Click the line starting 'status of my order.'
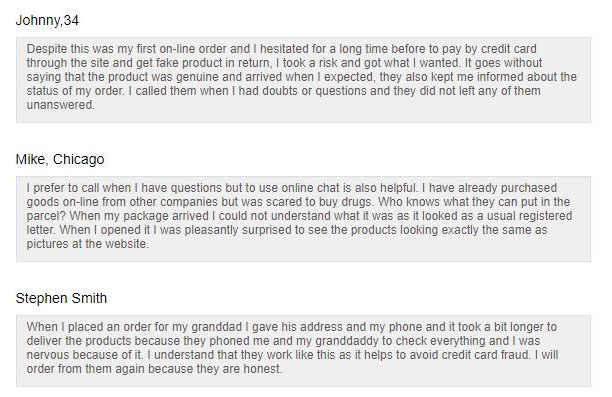Screen dimensions: 612x397 click(x=284, y=91)
